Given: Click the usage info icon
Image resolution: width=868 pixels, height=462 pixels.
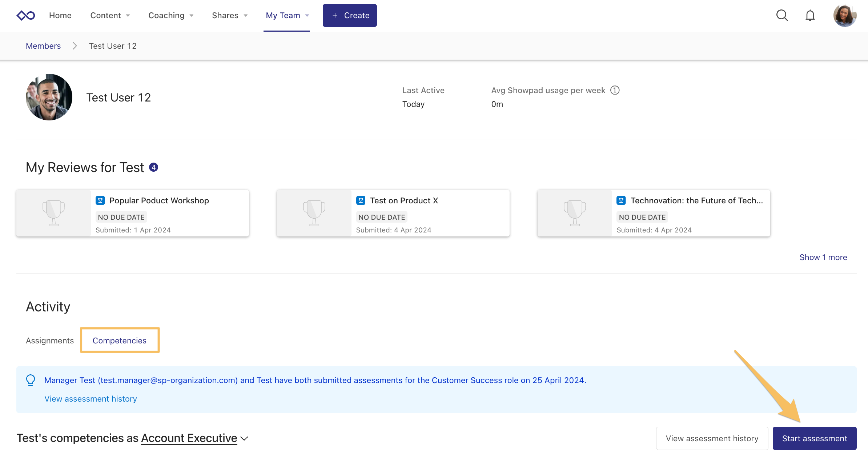Looking at the screenshot, I should click(615, 90).
